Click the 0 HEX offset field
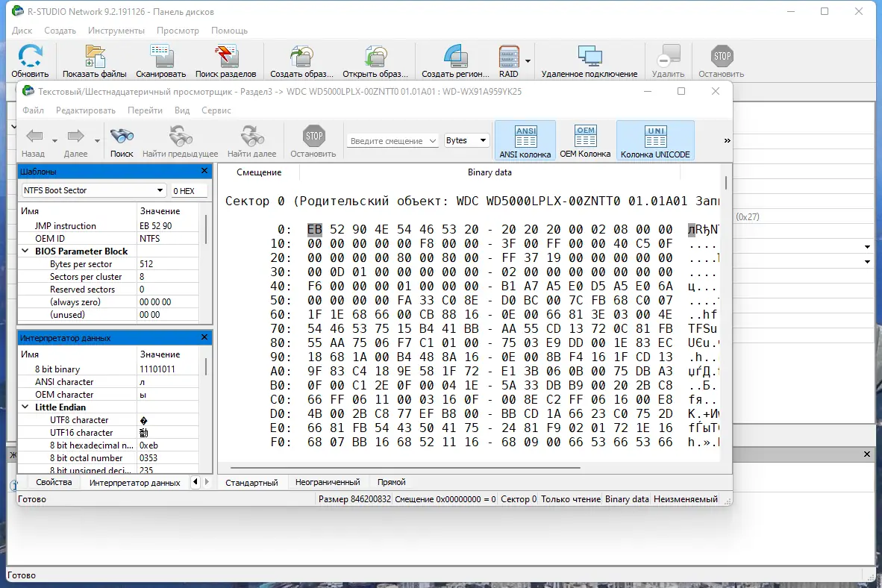The image size is (882, 588). [x=189, y=191]
